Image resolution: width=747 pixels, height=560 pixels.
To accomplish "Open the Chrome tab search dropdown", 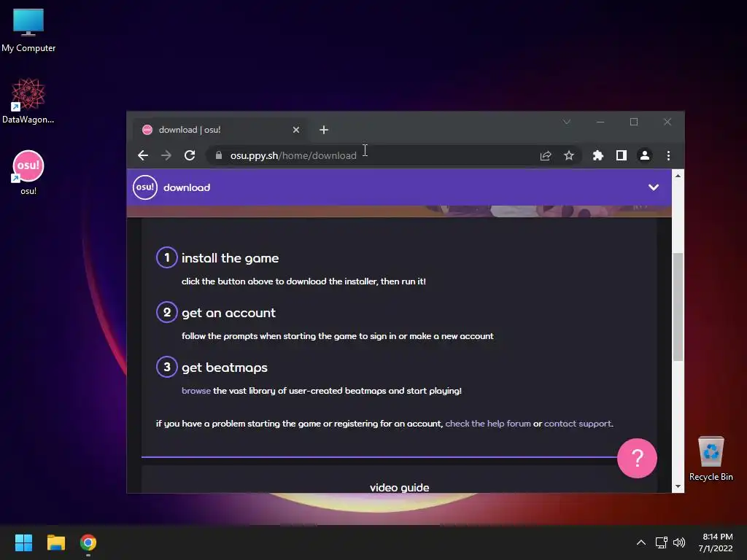I will tap(566, 122).
